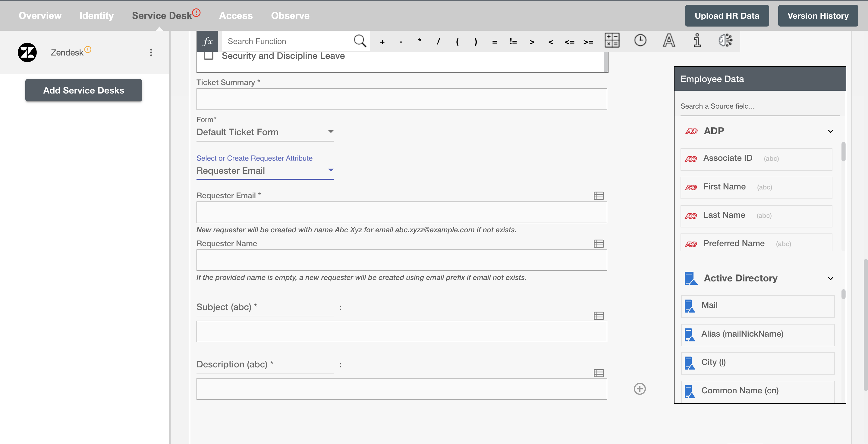Click the add circle icon at bottom right
The width and height of the screenshot is (868, 444).
coord(640,388)
